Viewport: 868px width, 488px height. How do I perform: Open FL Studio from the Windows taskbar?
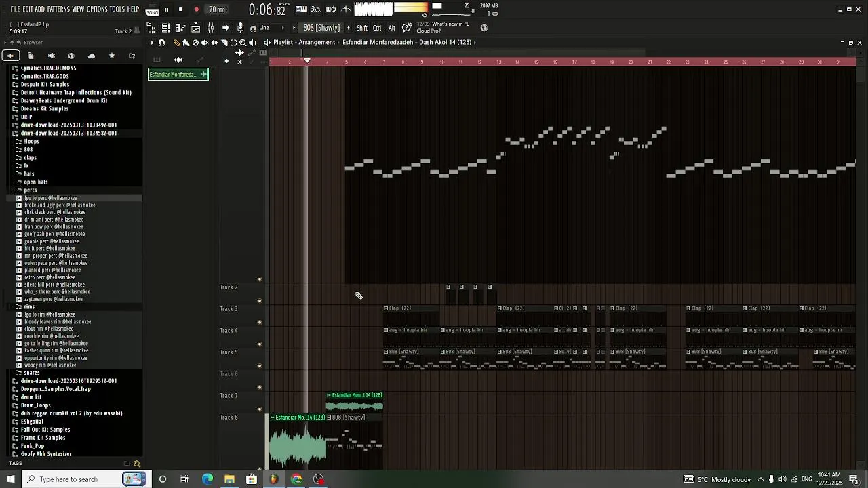[x=274, y=479]
